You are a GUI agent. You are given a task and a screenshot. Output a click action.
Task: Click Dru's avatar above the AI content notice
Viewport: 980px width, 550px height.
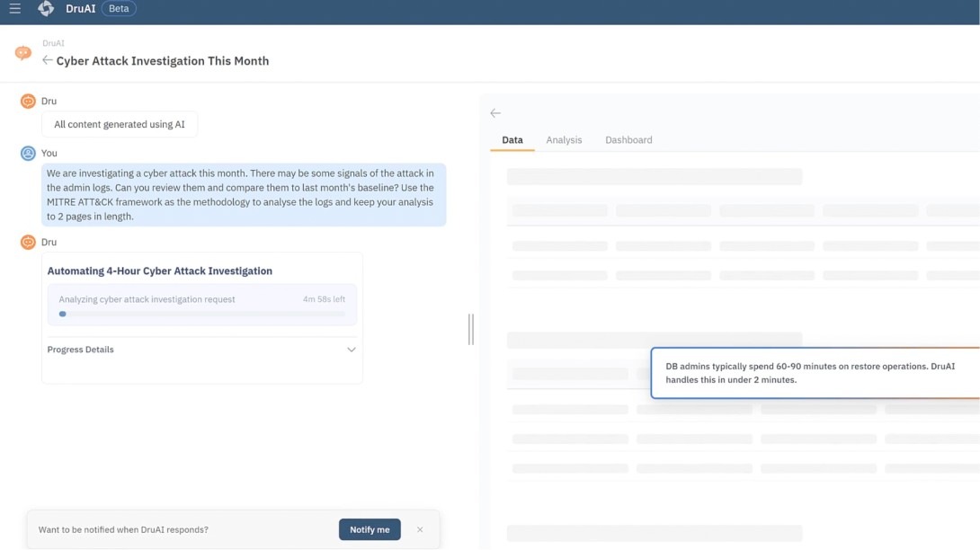point(28,102)
